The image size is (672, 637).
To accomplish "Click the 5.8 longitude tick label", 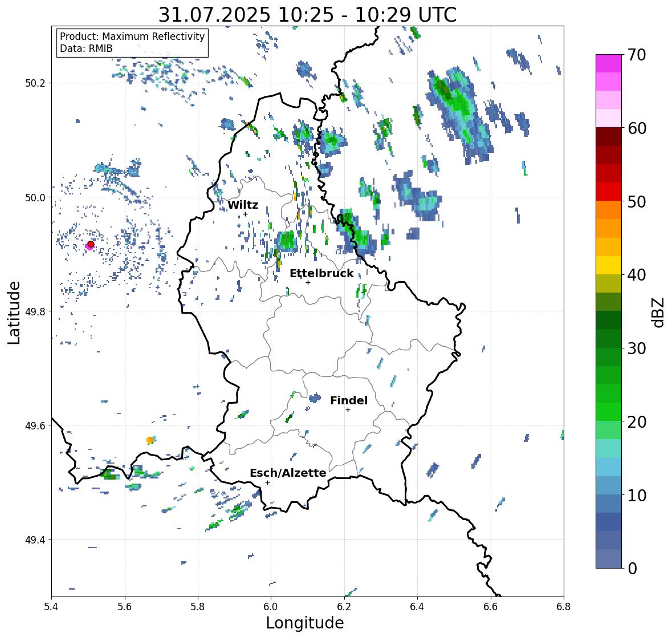I will tap(198, 606).
